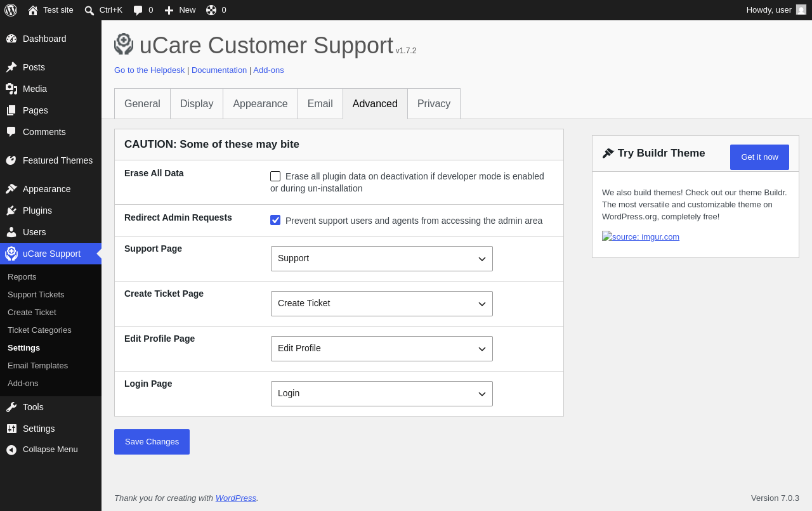The width and height of the screenshot is (812, 511).
Task: Open Test site home icon
Action: click(x=33, y=10)
